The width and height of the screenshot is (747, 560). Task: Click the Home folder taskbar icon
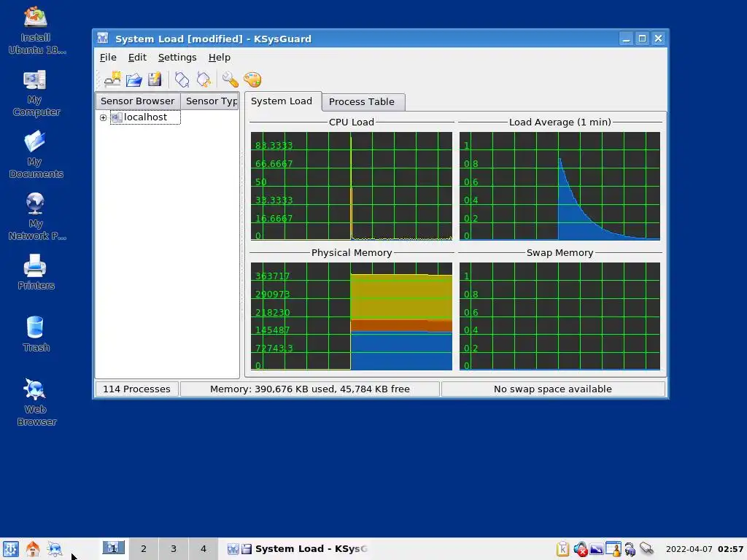pyautogui.click(x=33, y=549)
